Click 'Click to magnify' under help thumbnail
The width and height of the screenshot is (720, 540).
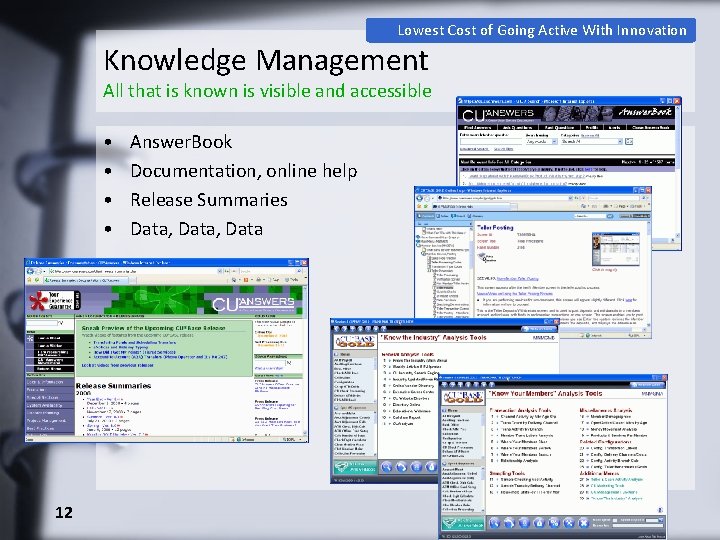[605, 270]
